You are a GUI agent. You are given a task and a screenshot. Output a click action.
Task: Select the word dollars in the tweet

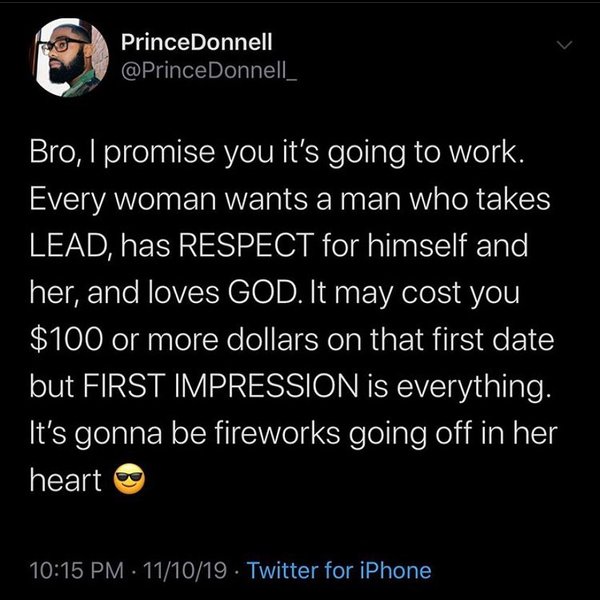pyautogui.click(x=272, y=339)
